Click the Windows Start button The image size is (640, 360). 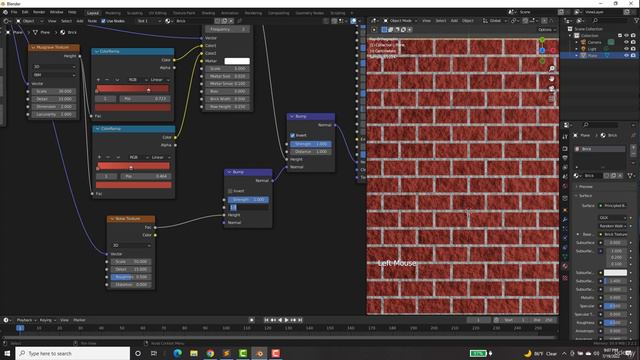(x=7, y=353)
